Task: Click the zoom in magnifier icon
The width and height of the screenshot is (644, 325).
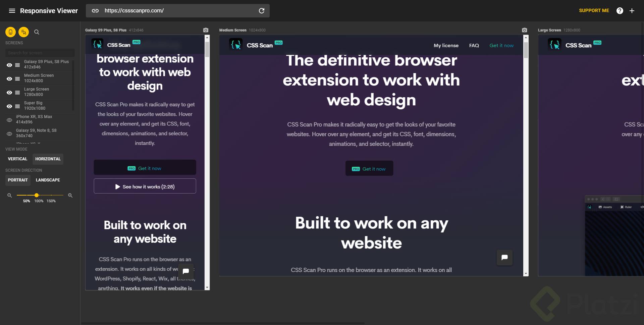Action: [70, 195]
